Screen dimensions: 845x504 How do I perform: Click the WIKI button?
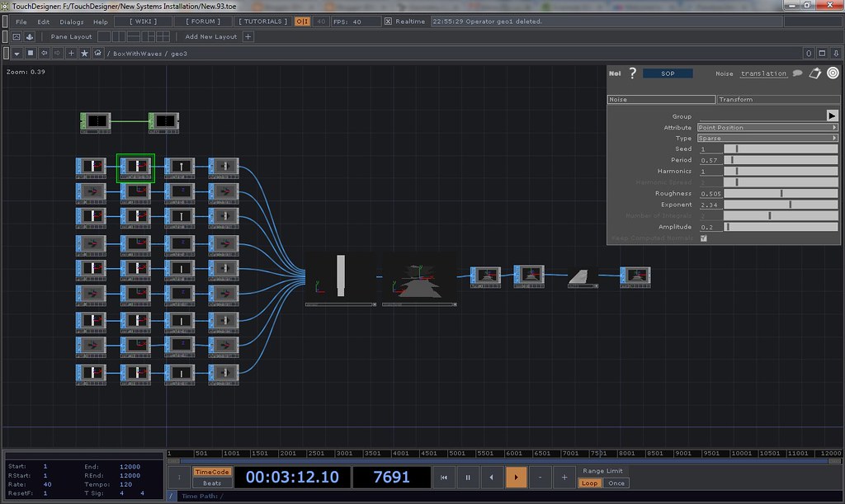pyautogui.click(x=144, y=21)
